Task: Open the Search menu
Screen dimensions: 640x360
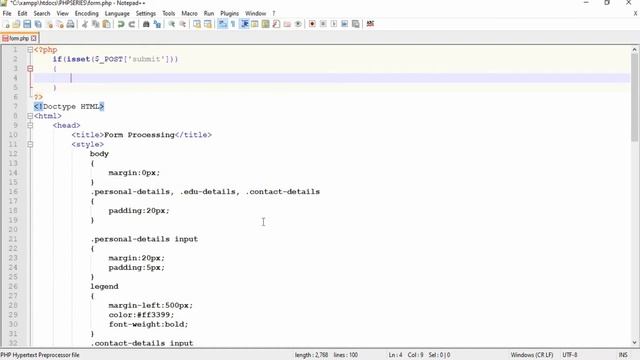Action: 42,13
